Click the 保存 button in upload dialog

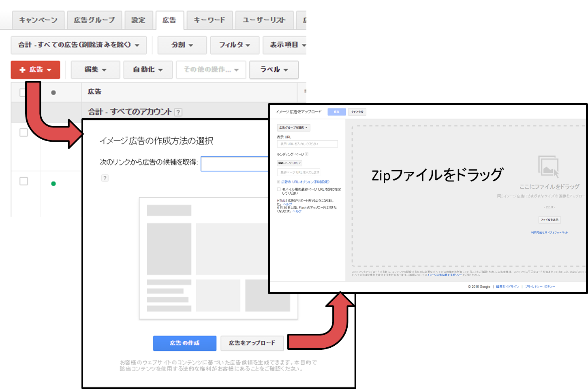coord(337,112)
